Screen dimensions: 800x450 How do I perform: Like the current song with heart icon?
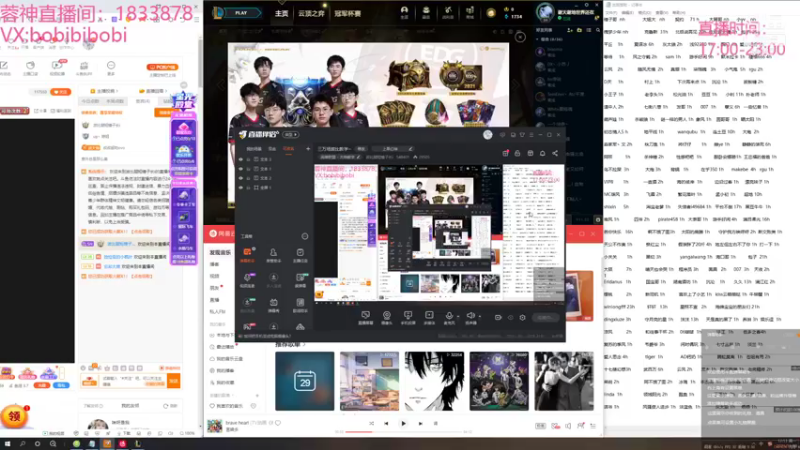coord(278,423)
